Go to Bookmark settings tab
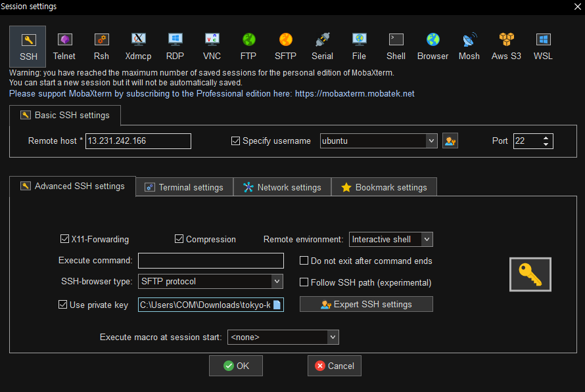Screen dimensions: 585x392 [x=384, y=187]
